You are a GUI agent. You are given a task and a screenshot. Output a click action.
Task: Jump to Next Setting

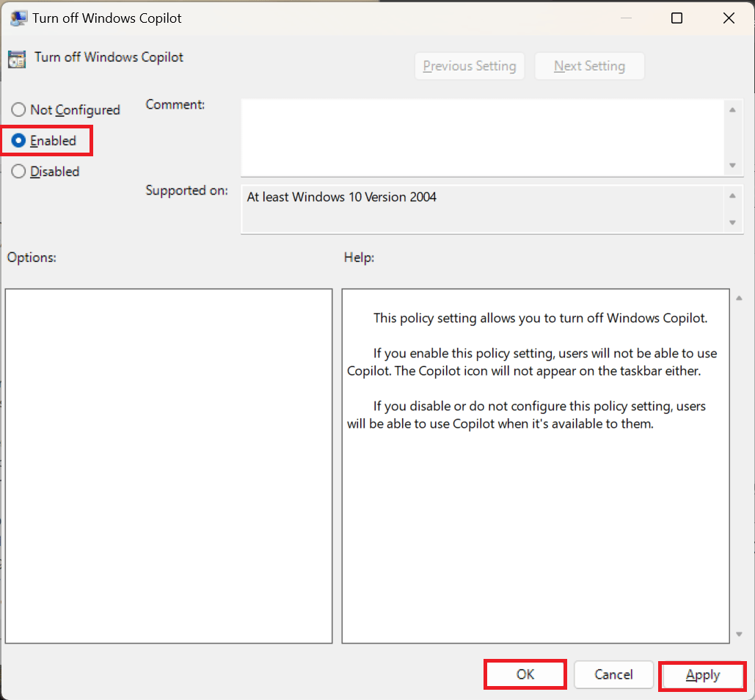pyautogui.click(x=589, y=66)
